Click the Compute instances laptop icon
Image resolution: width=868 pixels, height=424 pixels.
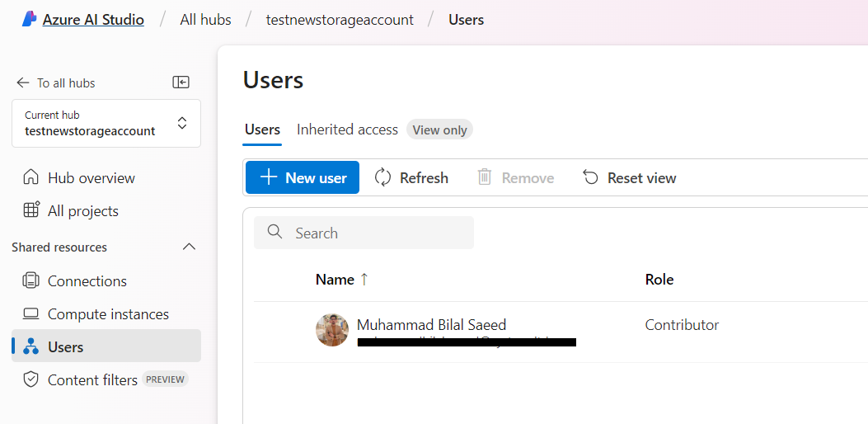[x=31, y=314]
